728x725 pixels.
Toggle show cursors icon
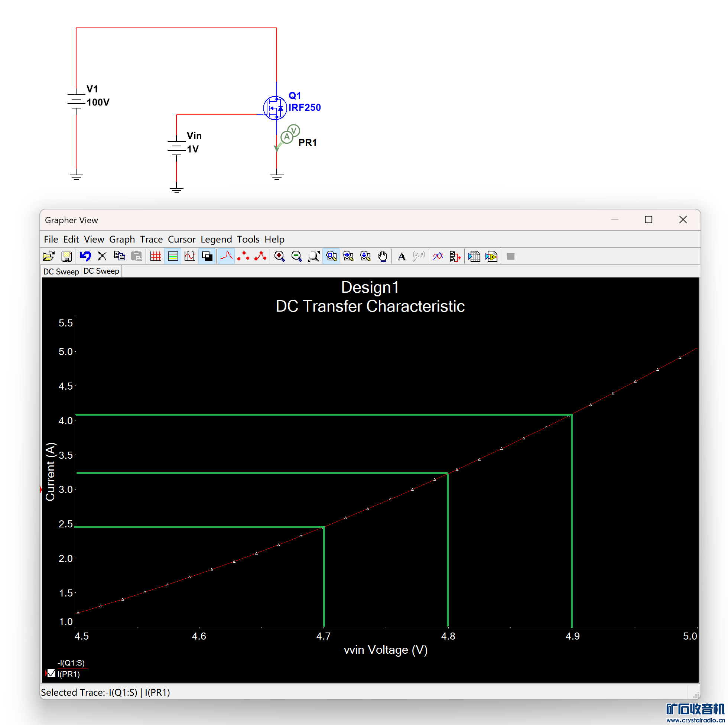[x=189, y=256]
